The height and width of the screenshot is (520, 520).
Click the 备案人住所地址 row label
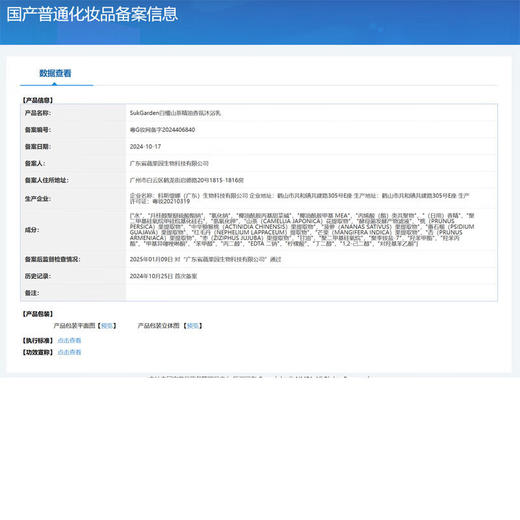click(x=47, y=180)
